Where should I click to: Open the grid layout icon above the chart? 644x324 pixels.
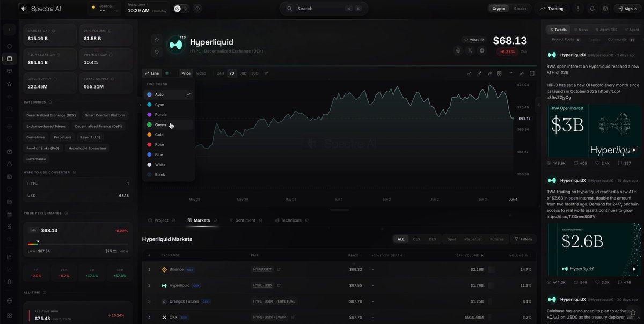[499, 73]
